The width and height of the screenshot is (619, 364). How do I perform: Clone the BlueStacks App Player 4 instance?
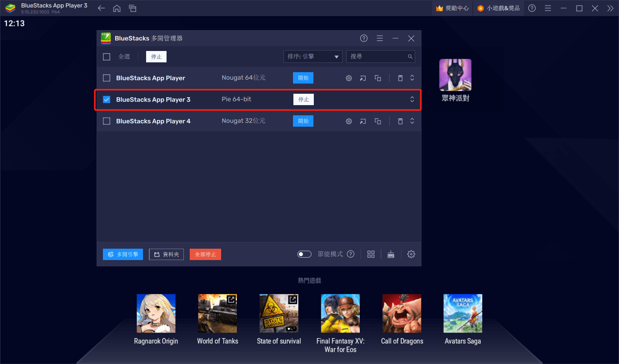[x=378, y=121]
